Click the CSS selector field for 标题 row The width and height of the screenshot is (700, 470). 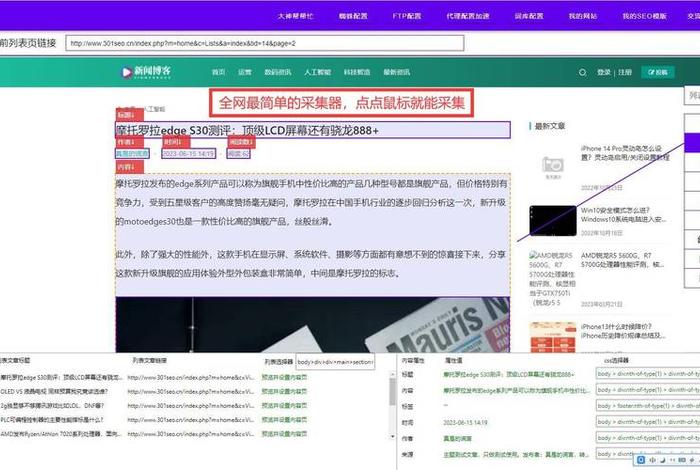(648, 374)
